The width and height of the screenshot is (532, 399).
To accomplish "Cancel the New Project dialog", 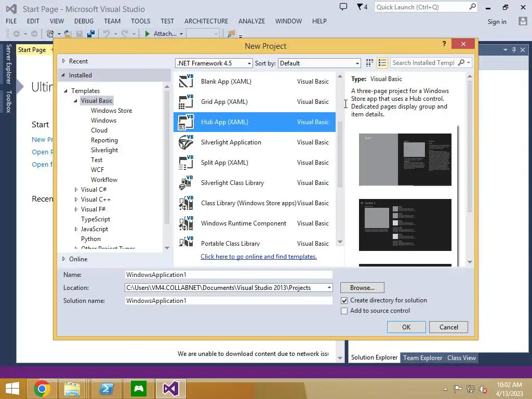I will (x=448, y=327).
